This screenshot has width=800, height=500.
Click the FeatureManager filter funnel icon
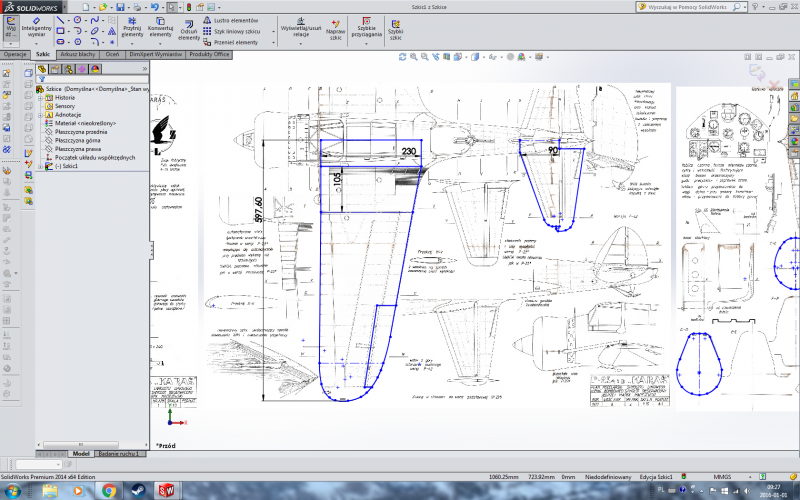[42, 79]
